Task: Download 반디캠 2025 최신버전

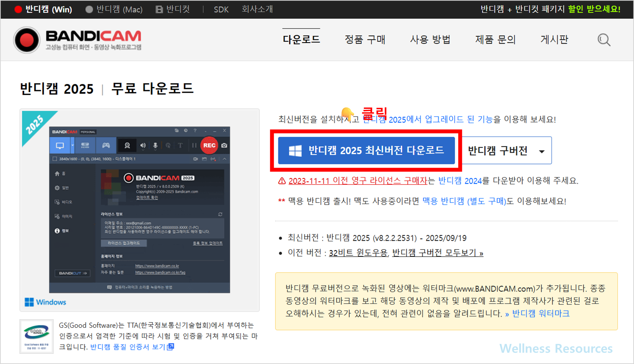Action: 366,151
